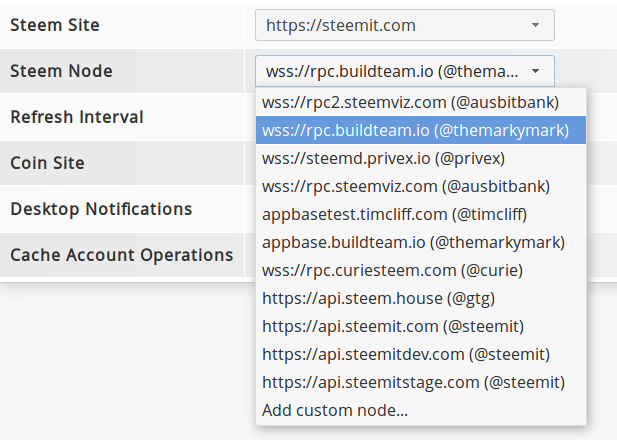617x440 pixels.
Task: Click the Refresh Interval label
Action: click(x=77, y=117)
